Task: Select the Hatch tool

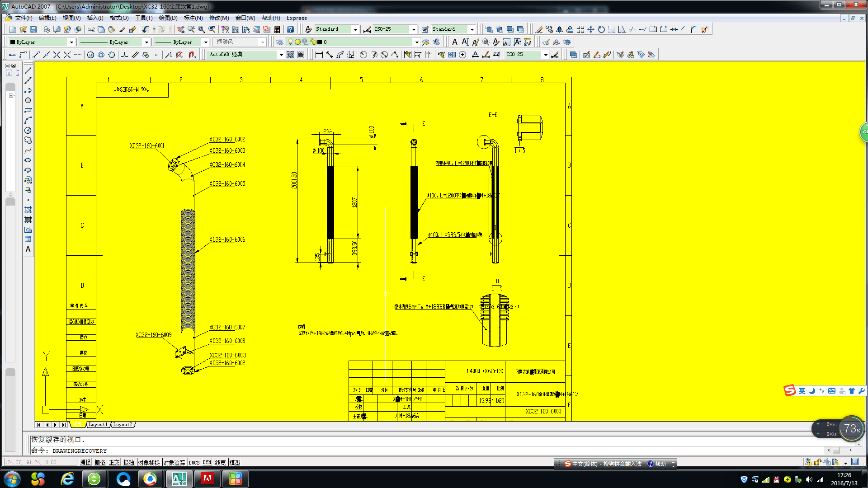Action: point(28,210)
